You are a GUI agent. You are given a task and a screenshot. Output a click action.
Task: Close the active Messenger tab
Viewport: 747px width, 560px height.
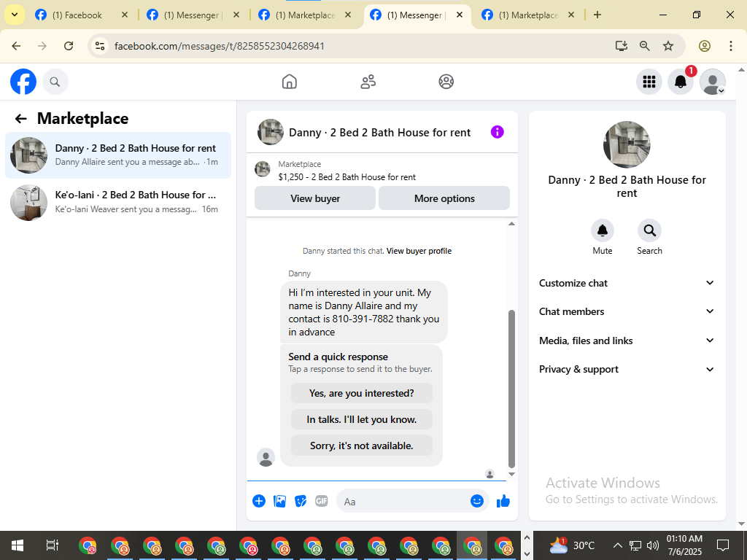click(460, 15)
